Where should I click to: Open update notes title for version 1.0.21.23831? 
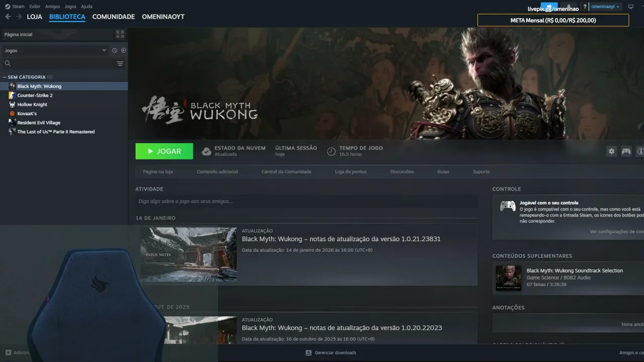(341, 239)
